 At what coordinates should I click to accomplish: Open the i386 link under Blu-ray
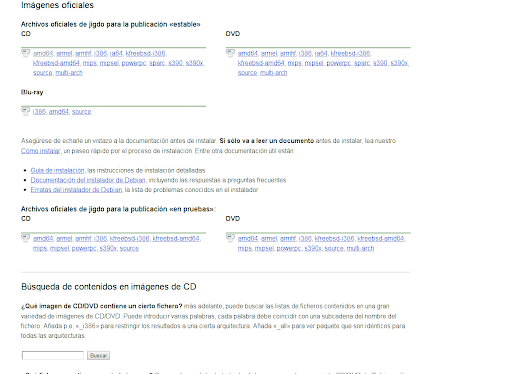pos(39,112)
